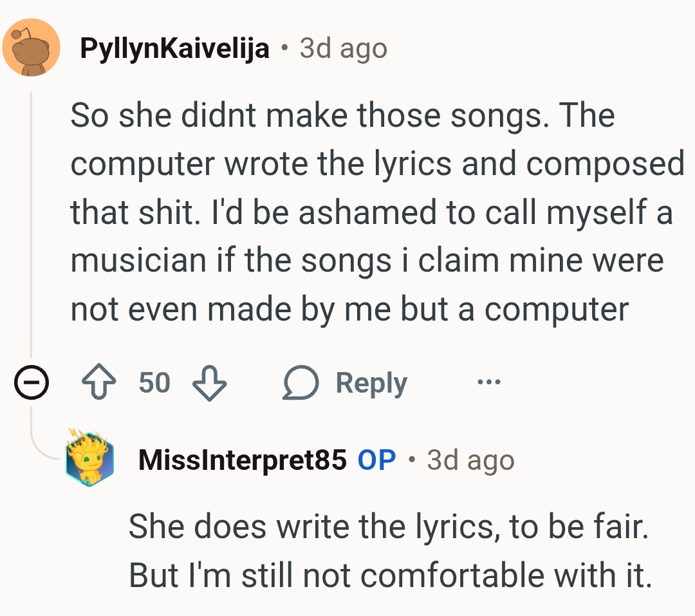Visit PyllynKaivelija's user profile name
695x616 pixels.
(x=174, y=49)
